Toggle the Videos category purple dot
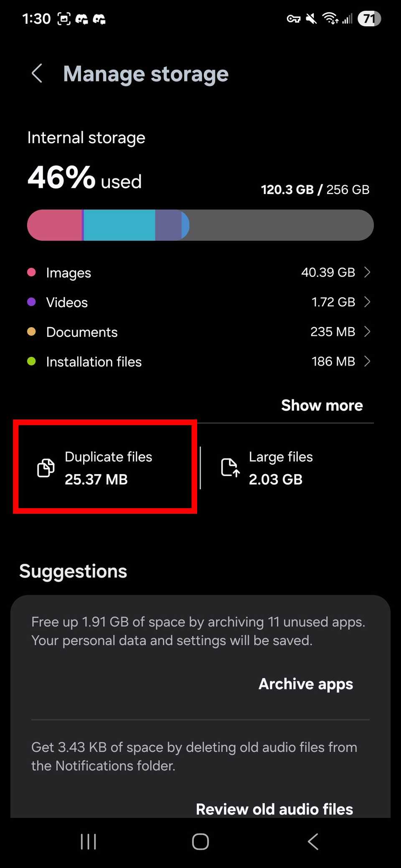Screen dimensions: 401x868 pos(31,302)
